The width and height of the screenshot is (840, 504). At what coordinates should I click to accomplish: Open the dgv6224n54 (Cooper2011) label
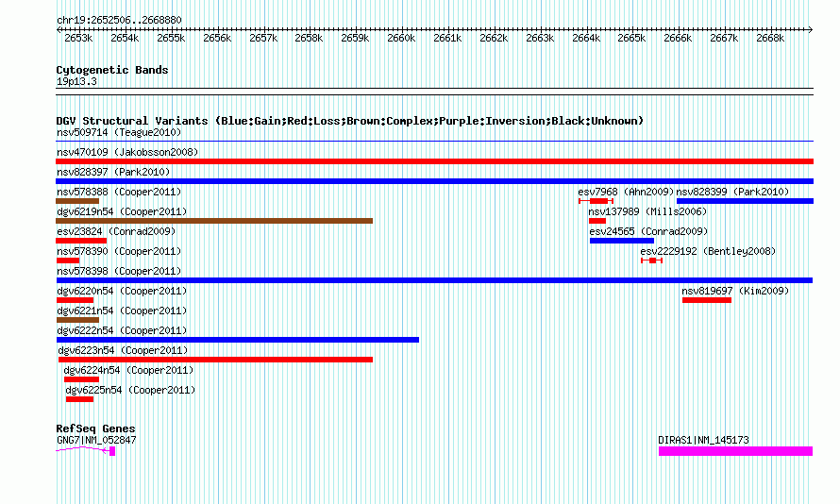coord(128,370)
